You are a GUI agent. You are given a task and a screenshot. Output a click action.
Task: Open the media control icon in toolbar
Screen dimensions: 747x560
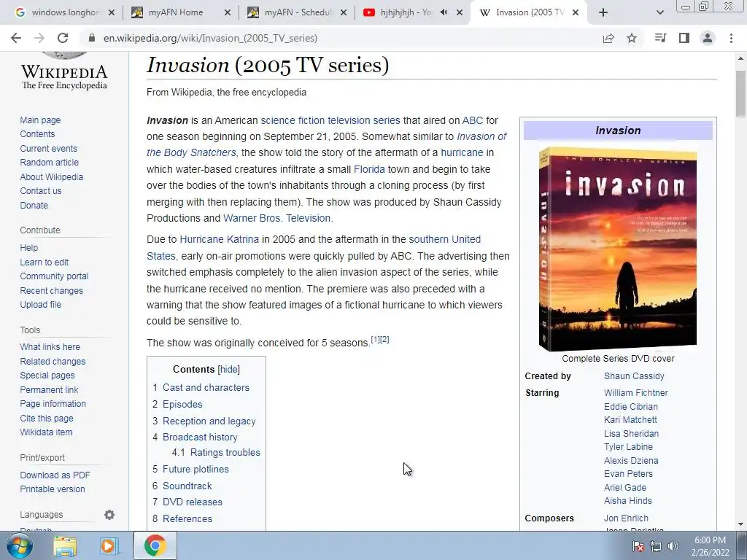660,38
